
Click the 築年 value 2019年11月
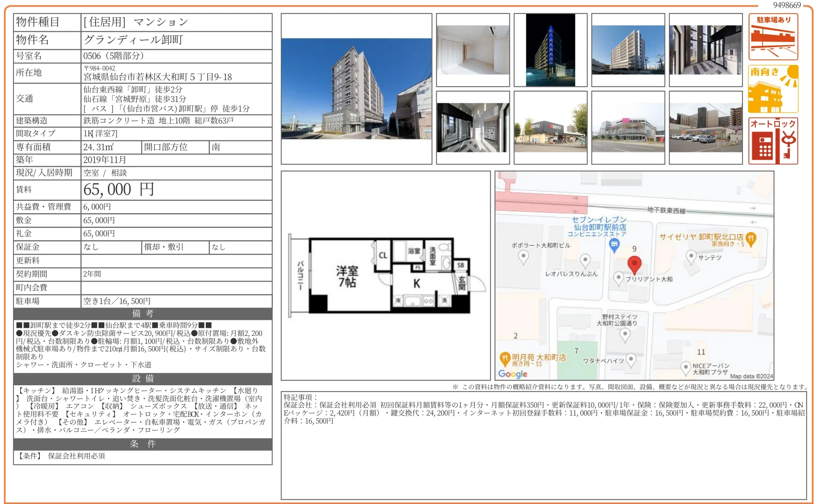pos(105,160)
